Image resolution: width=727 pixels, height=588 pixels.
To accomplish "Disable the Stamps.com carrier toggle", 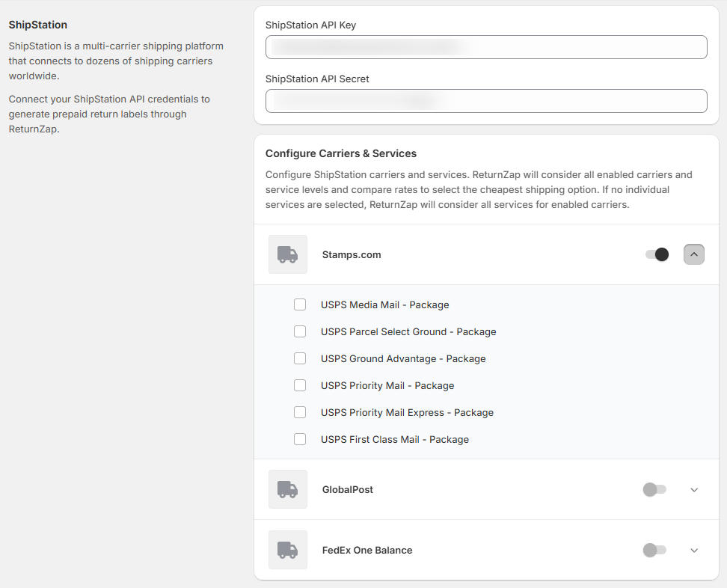I will [657, 254].
